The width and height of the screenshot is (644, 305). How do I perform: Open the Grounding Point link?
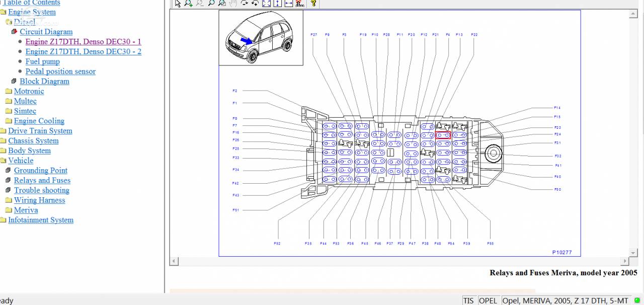(41, 171)
